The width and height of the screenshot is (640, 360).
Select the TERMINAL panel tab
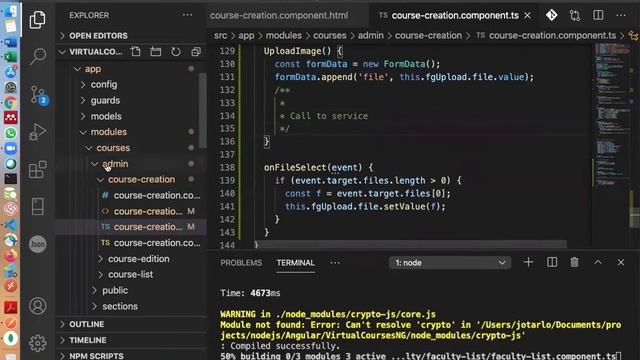coord(296,263)
